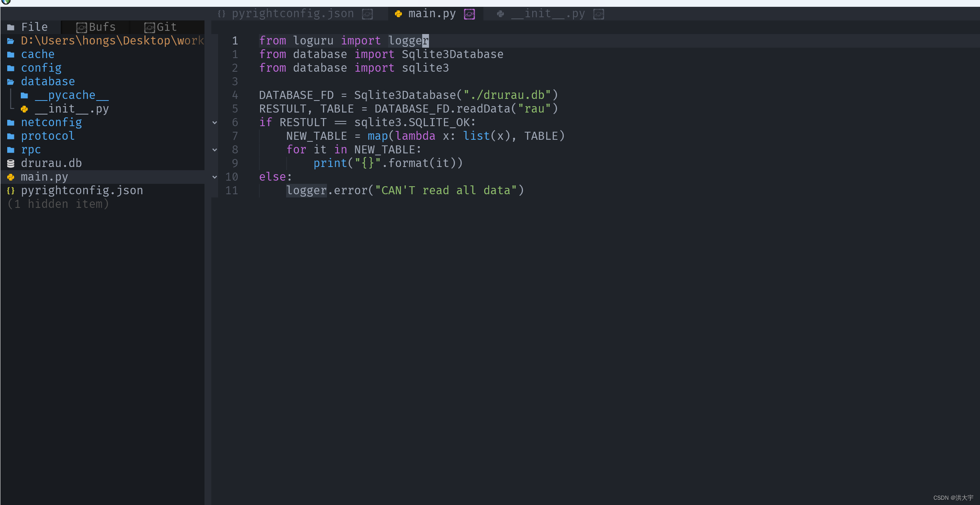Click the Python icon on __init__.py tab
The height and width of the screenshot is (505, 980).
pos(500,14)
